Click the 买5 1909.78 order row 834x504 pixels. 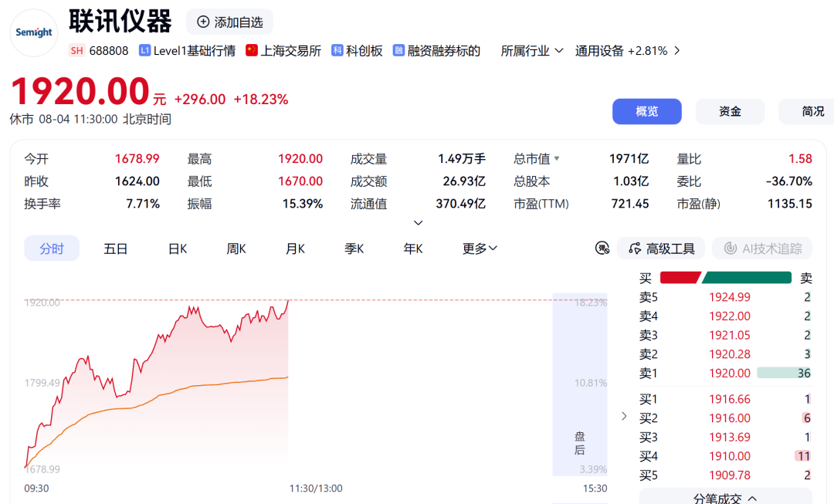tap(725, 475)
